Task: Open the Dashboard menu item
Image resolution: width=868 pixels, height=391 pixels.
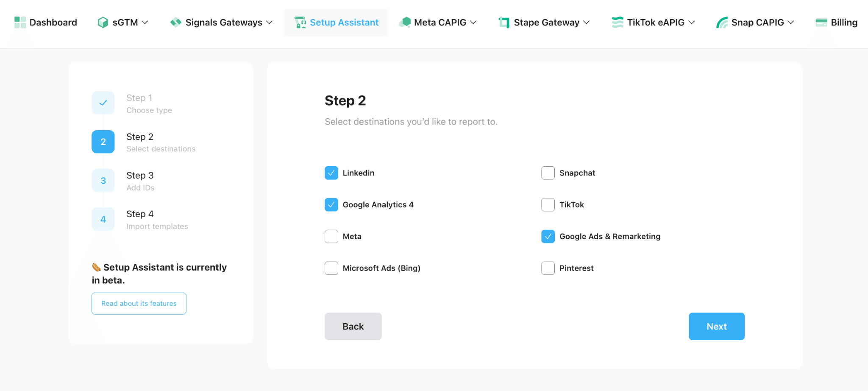Action: 46,22
